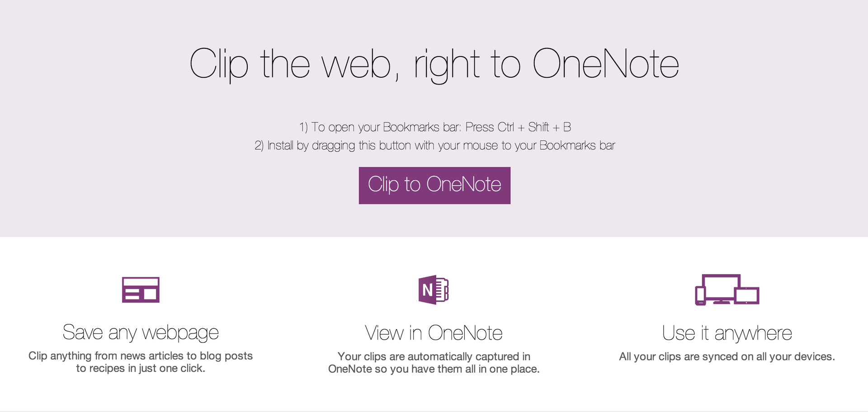
Task: Click the webpage layout icon
Action: pos(141,290)
